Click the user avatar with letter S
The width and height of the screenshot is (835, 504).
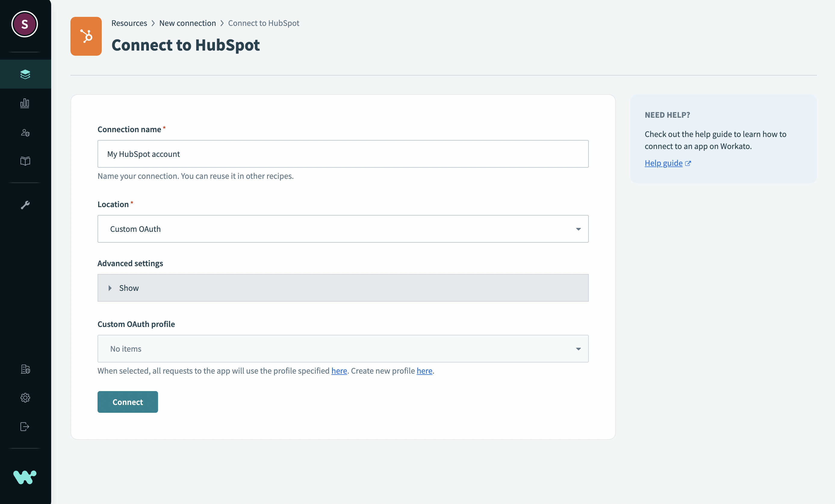coord(24,24)
